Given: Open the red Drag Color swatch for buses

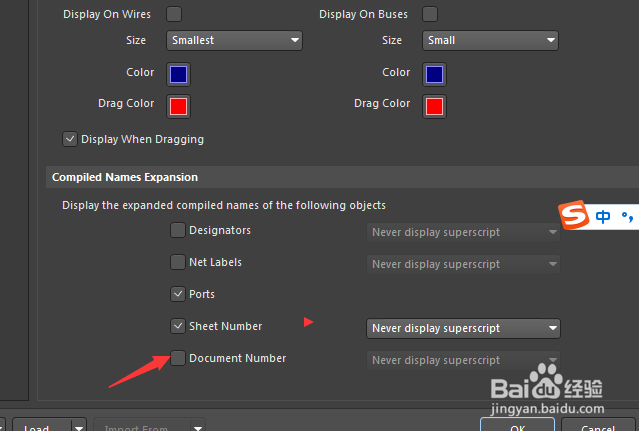Looking at the screenshot, I should 434,106.
